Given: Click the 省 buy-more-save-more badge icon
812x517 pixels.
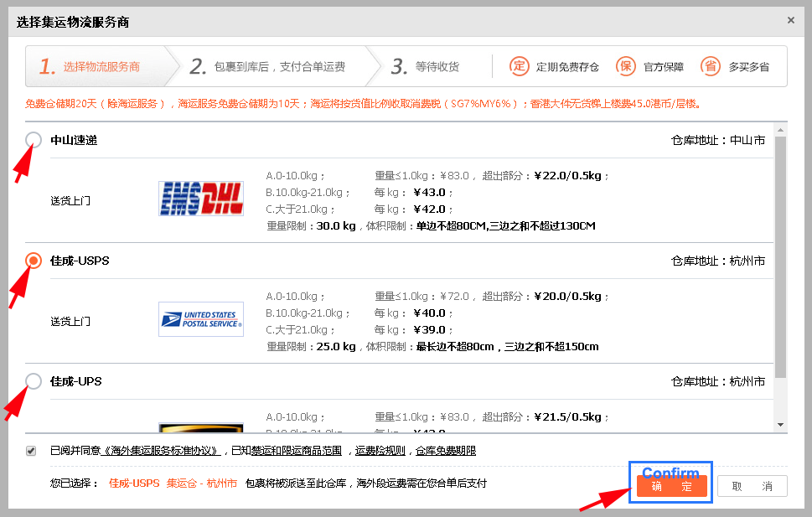Looking at the screenshot, I should click(710, 66).
